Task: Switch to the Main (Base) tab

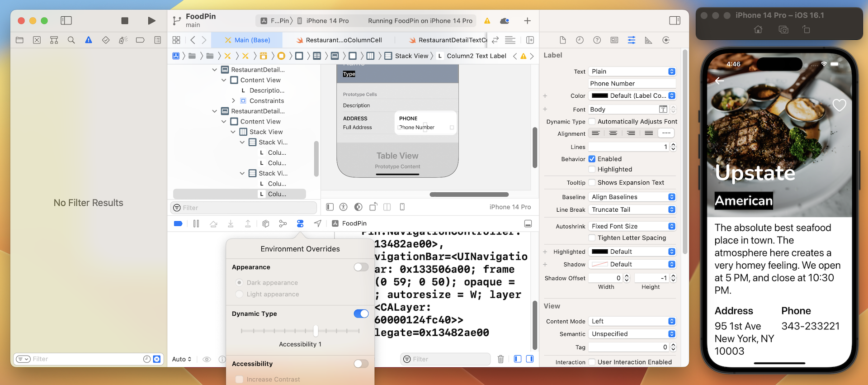Action: pyautogui.click(x=247, y=40)
